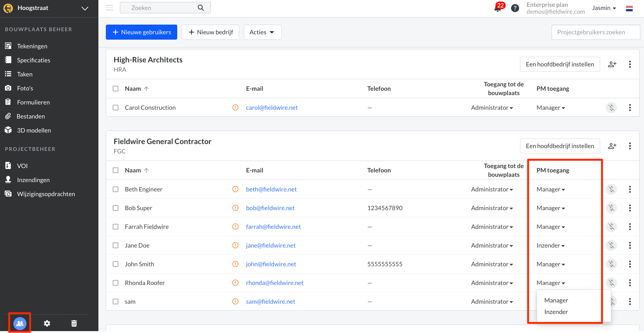
Task: Select John Smith checkbox
Action: [116, 264]
